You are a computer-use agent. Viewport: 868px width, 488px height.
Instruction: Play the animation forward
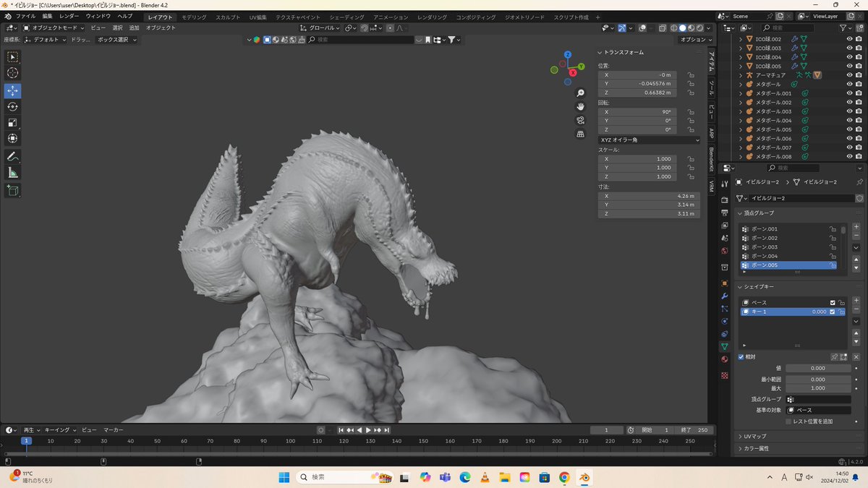(x=367, y=430)
